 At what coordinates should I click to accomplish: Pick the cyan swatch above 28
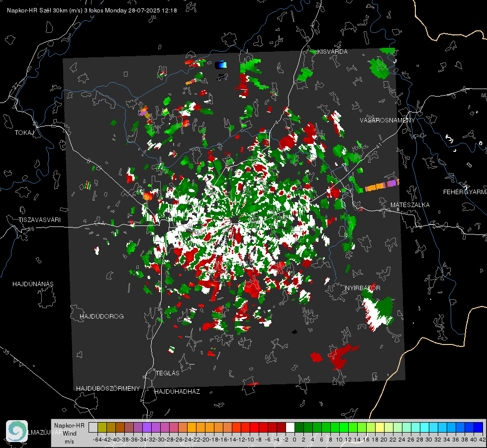tap(425, 427)
